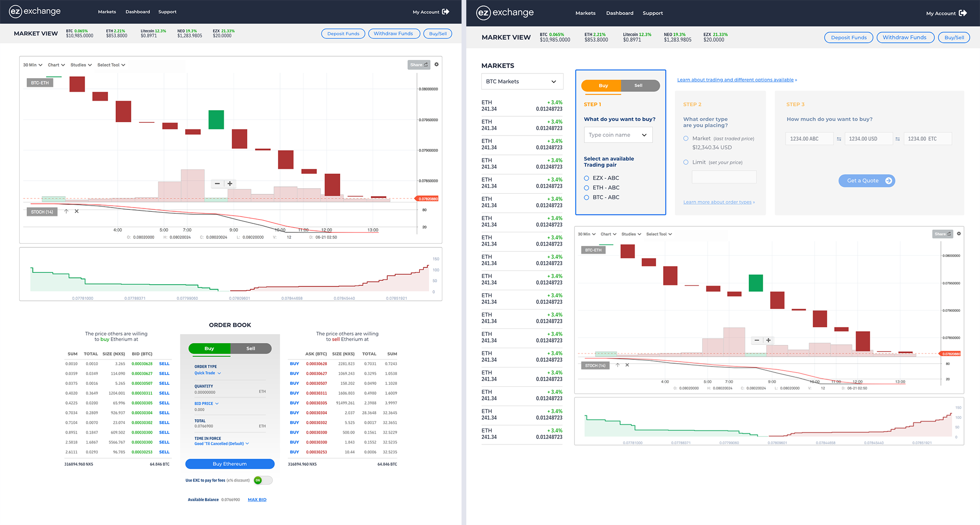
Task: Remove STOCH (14) study in right window
Action: pyautogui.click(x=627, y=366)
